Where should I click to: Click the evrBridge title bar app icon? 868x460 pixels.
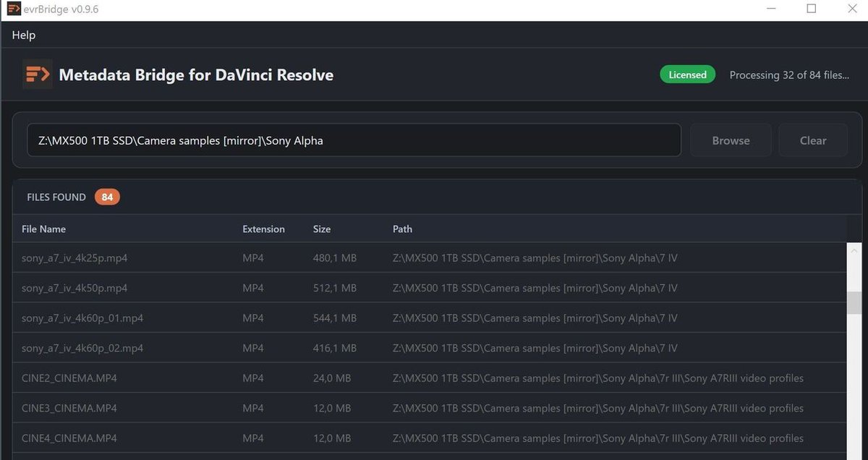coord(13,9)
